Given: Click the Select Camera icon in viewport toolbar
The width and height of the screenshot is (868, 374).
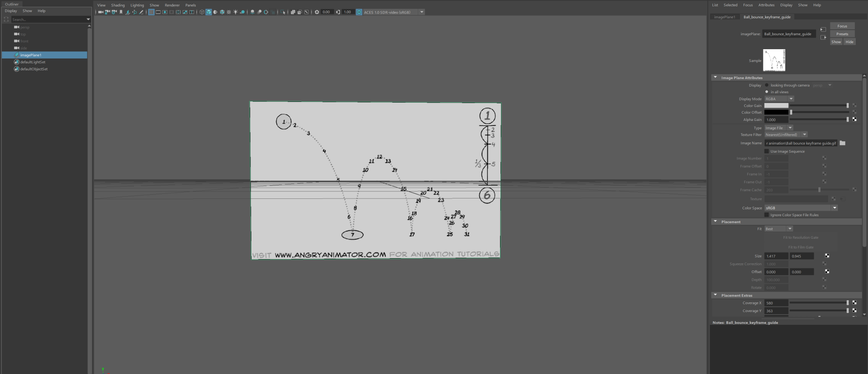Looking at the screenshot, I should pos(100,12).
